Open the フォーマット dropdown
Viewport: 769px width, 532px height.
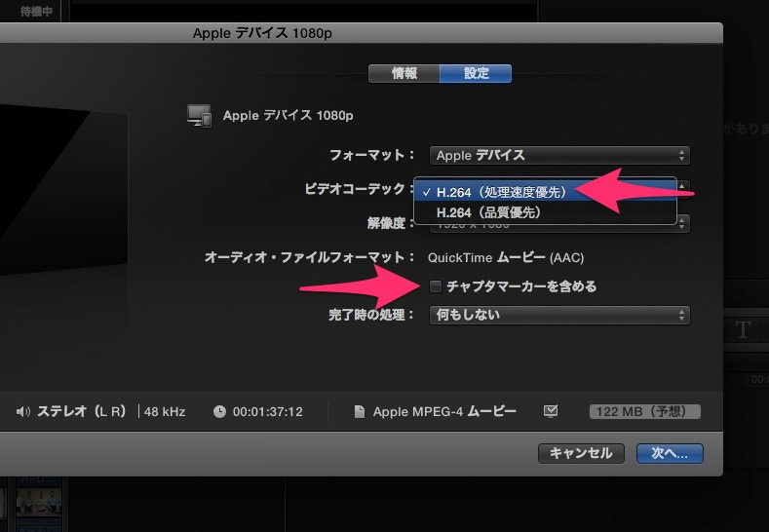[x=559, y=156]
